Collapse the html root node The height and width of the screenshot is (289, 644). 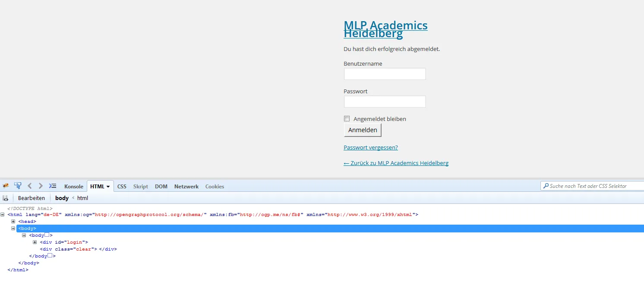coord(3,215)
